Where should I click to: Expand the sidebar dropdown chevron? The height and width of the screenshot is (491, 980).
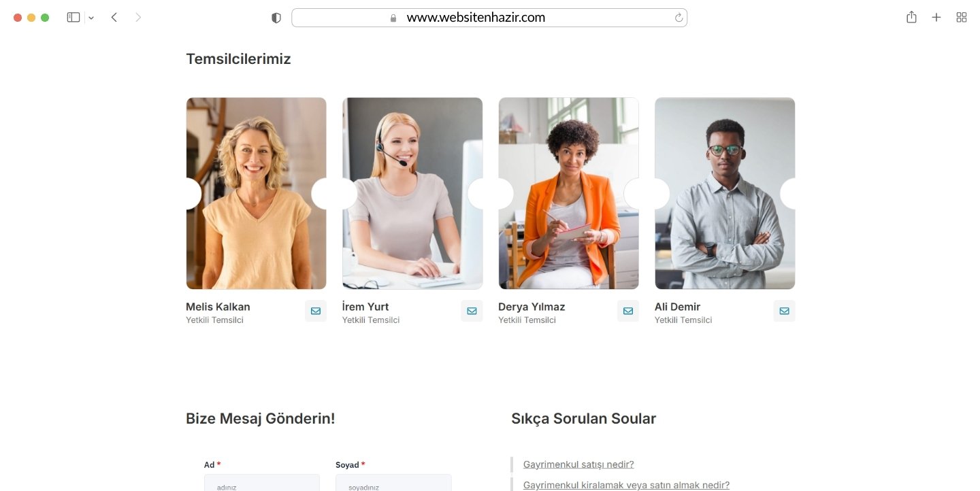[x=91, y=18]
